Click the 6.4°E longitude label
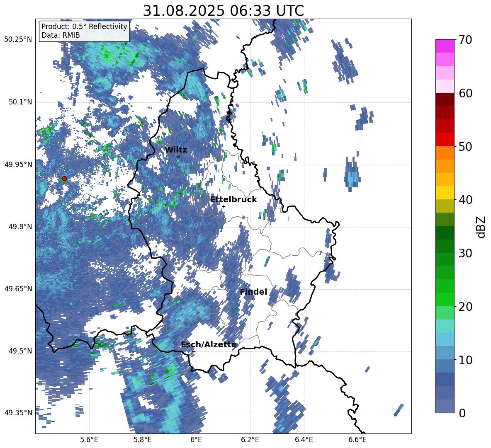Viewport: 491px width, 448px height. tap(304, 440)
